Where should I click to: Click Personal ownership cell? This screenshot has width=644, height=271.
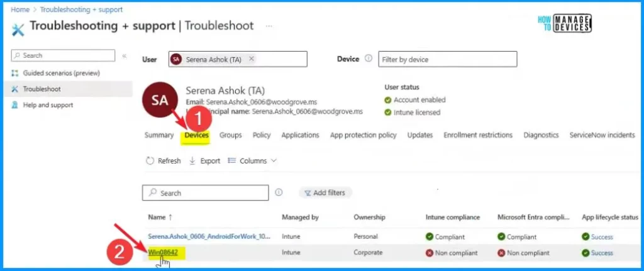[365, 237]
